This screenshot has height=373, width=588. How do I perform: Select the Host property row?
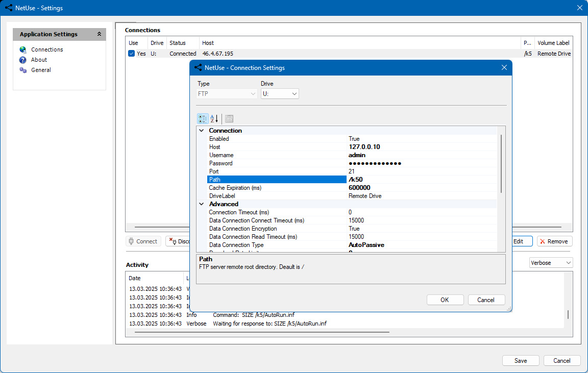click(x=352, y=147)
